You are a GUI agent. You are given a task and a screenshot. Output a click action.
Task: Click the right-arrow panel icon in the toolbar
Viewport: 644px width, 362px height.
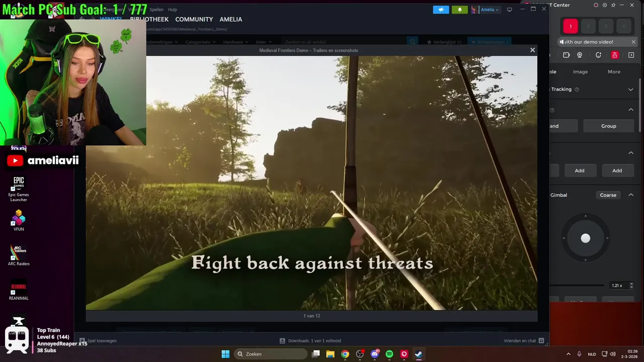pos(631,55)
